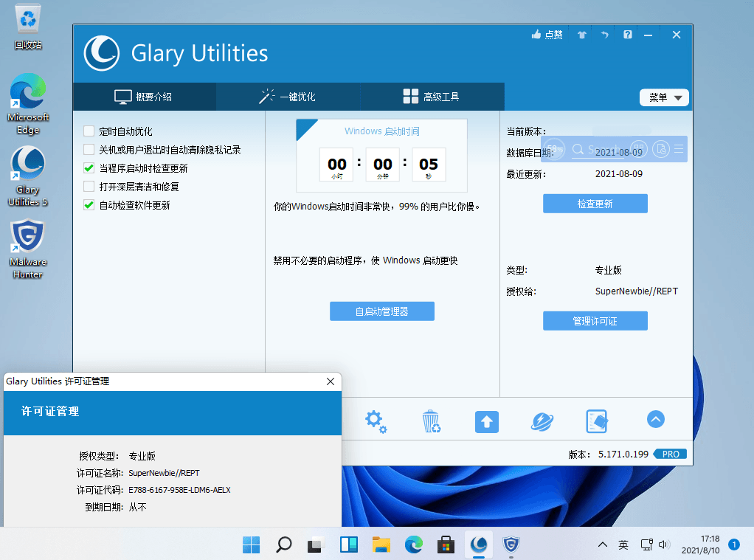The width and height of the screenshot is (754, 560).
Task: Open help question mark icon
Action: point(628,35)
